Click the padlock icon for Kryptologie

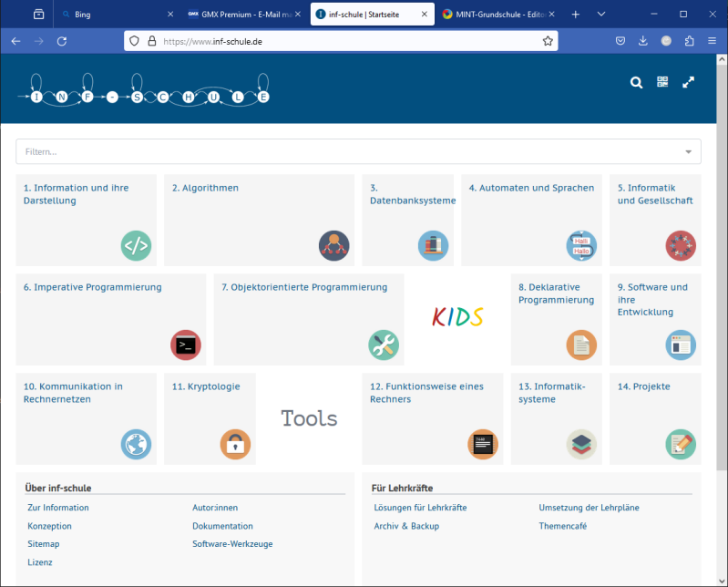(235, 444)
